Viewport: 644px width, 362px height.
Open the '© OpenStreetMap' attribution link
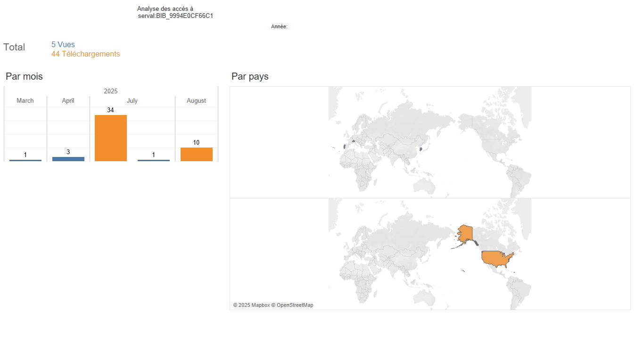292,305
